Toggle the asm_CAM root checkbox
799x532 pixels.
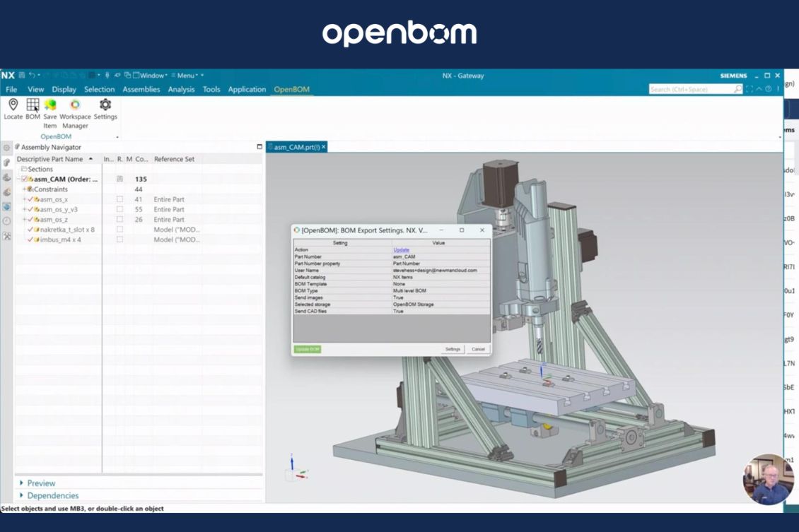(x=24, y=179)
